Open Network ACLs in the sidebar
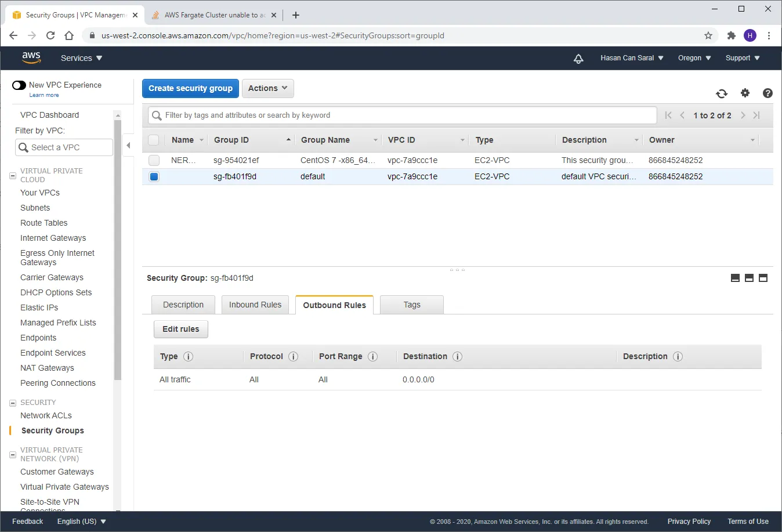782x532 pixels. coord(46,415)
